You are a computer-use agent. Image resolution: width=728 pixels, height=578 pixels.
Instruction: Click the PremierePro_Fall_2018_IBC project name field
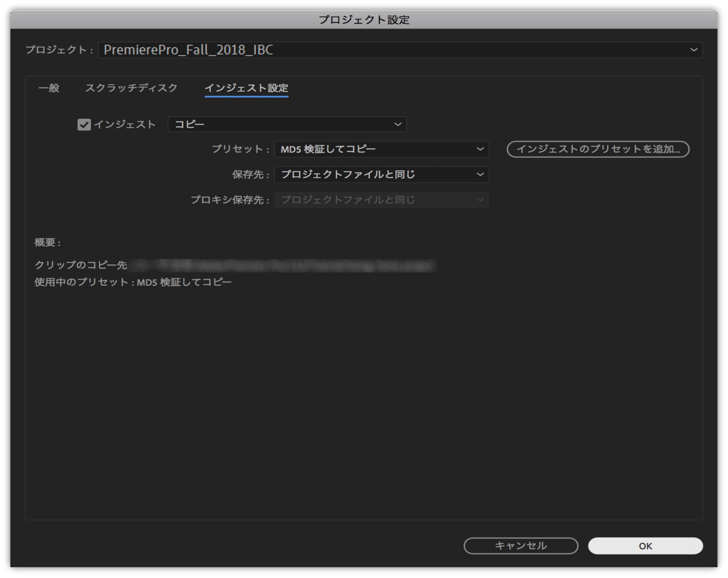(227, 50)
